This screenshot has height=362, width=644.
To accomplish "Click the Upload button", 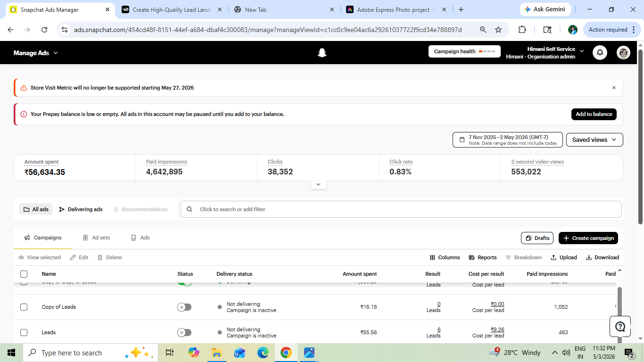I will [x=563, y=257].
